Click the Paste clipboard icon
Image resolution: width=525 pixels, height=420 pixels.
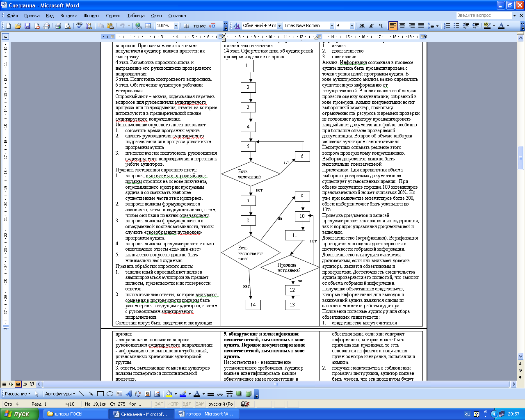click(x=110, y=26)
